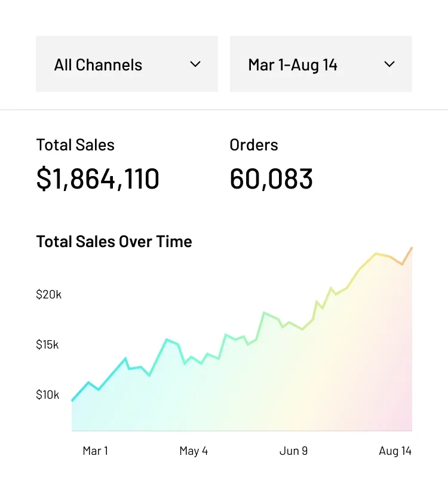Click the Mar 1 x-axis tick label
The width and height of the screenshot is (448, 493).
[x=96, y=451]
